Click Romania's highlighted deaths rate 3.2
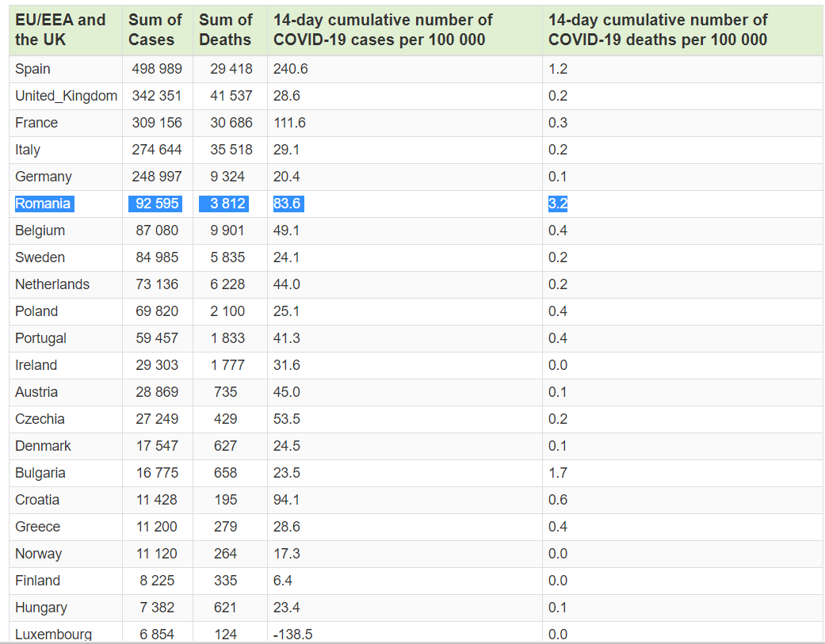This screenshot has height=644, width=825. (558, 204)
